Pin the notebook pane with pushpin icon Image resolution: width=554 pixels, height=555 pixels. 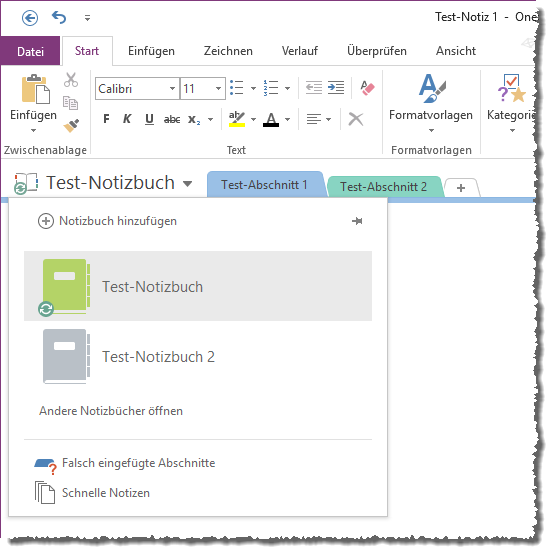pos(357,221)
